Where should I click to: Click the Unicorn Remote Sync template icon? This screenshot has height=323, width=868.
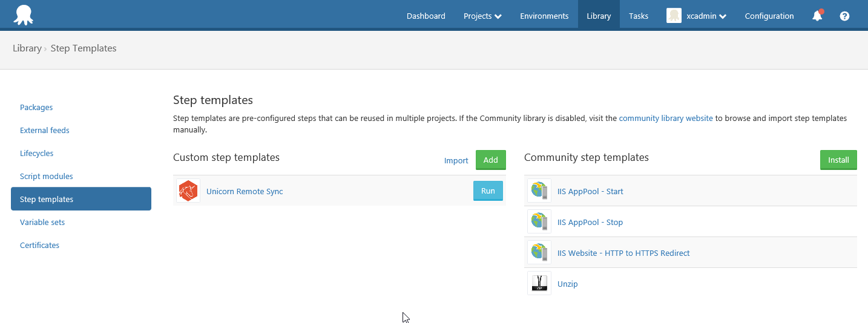coord(188,191)
